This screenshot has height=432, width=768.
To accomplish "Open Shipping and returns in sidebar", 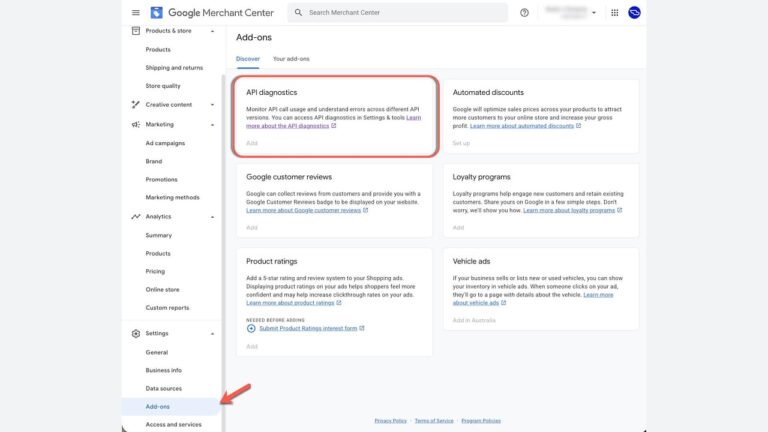I will point(174,68).
